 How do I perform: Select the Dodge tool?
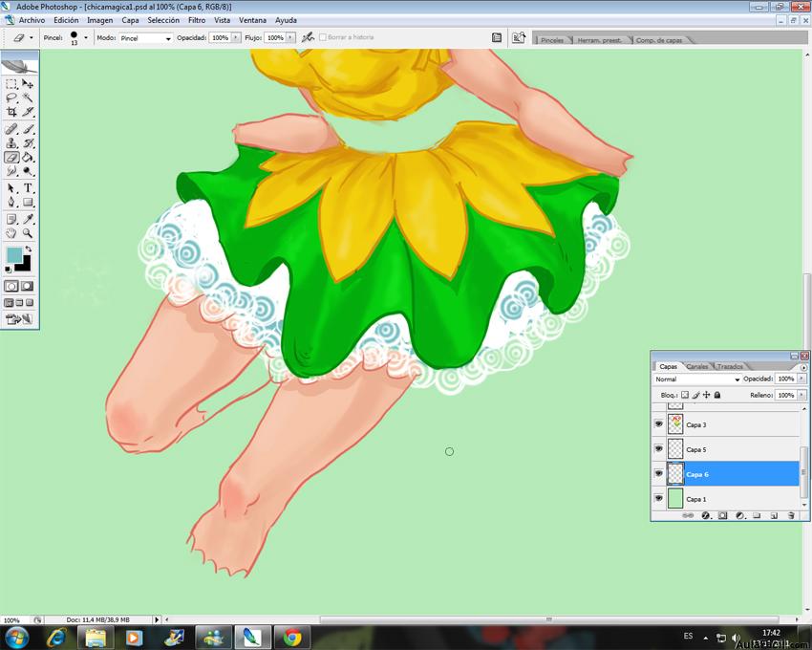tap(28, 171)
